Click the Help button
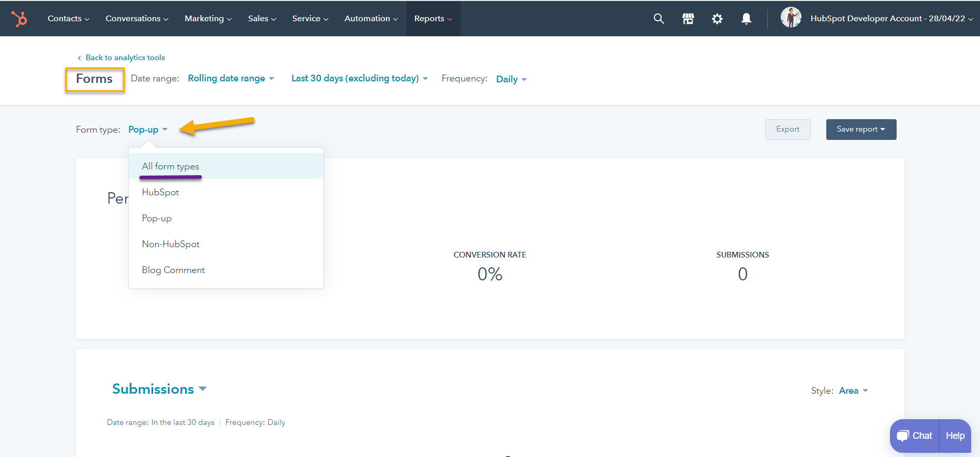Screen dimensions: 980x457 [955, 436]
